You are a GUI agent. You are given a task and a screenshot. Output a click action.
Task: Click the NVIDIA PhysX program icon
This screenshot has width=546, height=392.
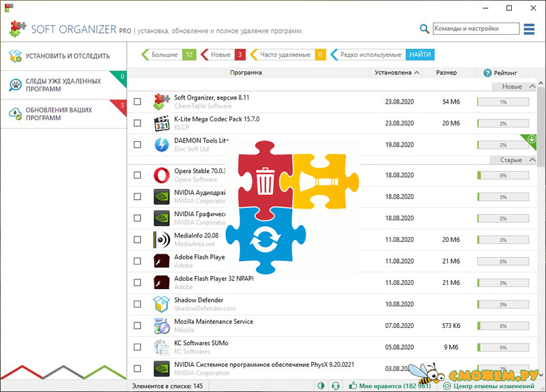pyautogui.click(x=162, y=369)
